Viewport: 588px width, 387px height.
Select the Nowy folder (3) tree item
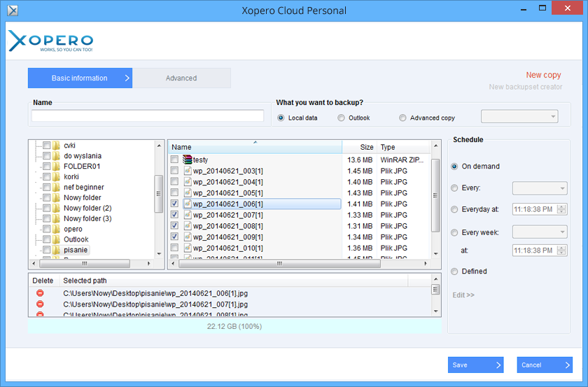tap(87, 218)
